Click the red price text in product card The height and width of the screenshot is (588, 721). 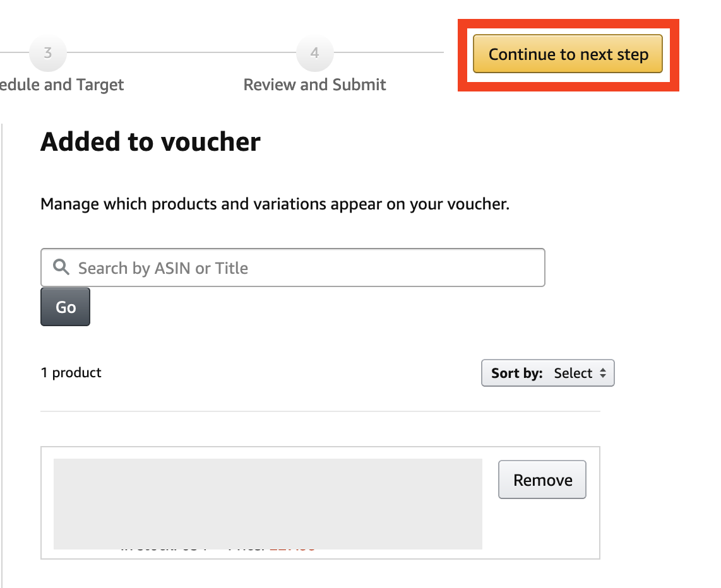(x=292, y=550)
